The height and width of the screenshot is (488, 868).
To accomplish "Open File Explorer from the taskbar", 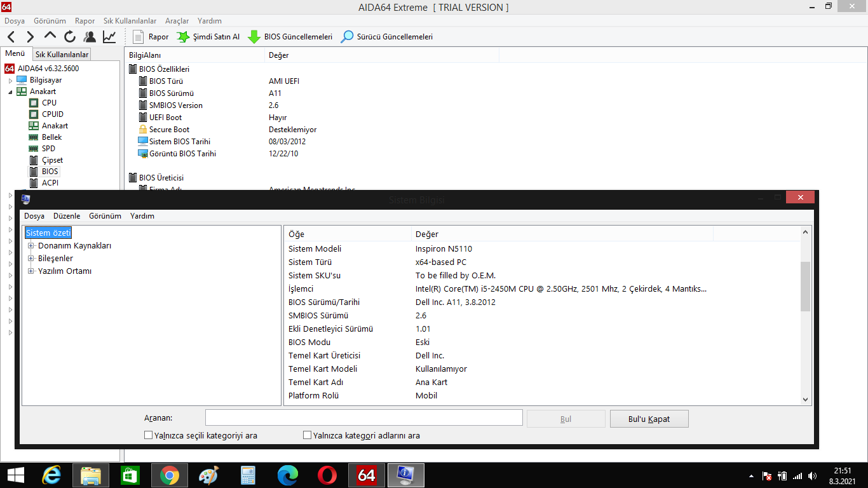I will tap(91, 475).
